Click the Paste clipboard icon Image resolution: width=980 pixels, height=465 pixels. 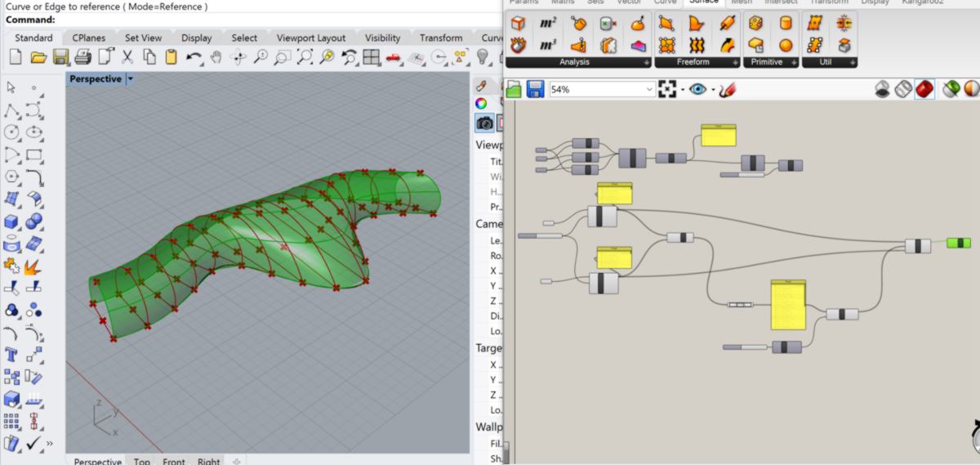(171, 57)
